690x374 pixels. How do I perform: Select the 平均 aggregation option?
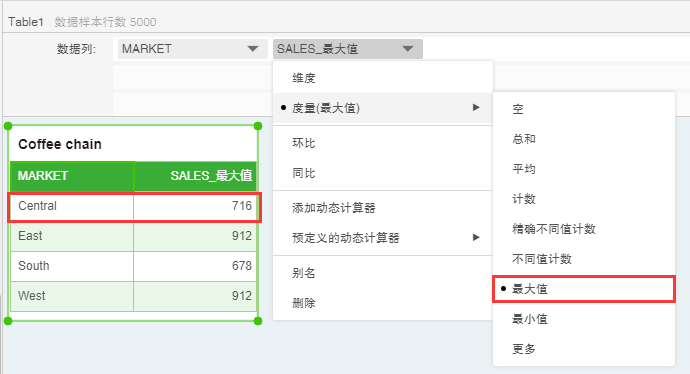pyautogui.click(x=524, y=169)
